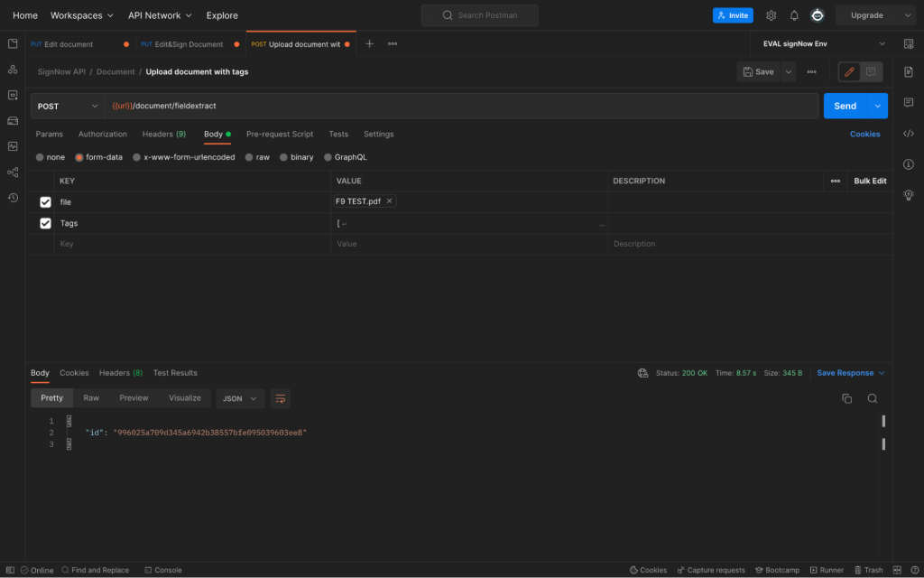
Task: Copy response body using copy icon
Action: [x=846, y=398]
